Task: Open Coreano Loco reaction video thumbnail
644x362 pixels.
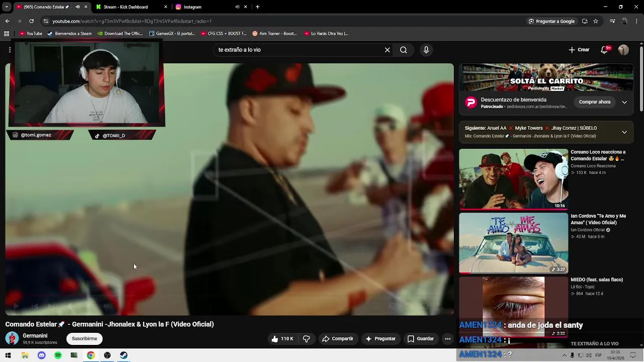Action: tap(513, 179)
